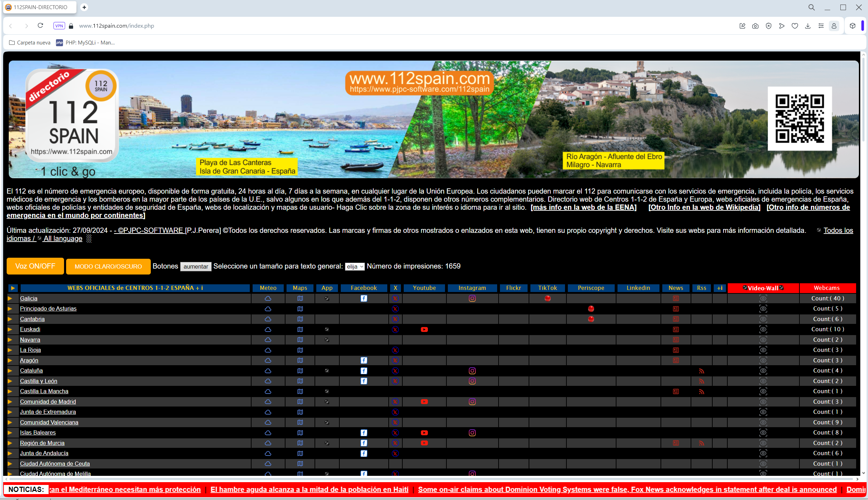The image size is (868, 500).
Task: Open the Comunidad de Madrid X icon
Action: pos(395,402)
